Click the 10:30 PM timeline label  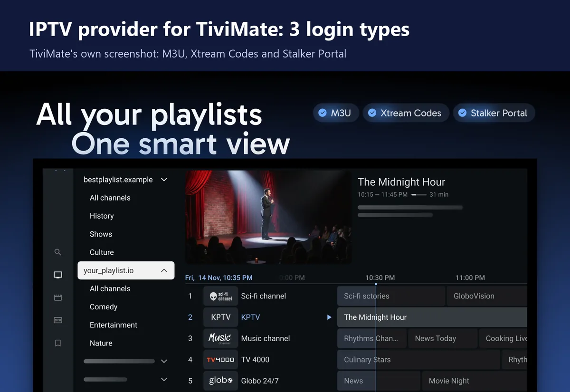(380, 277)
